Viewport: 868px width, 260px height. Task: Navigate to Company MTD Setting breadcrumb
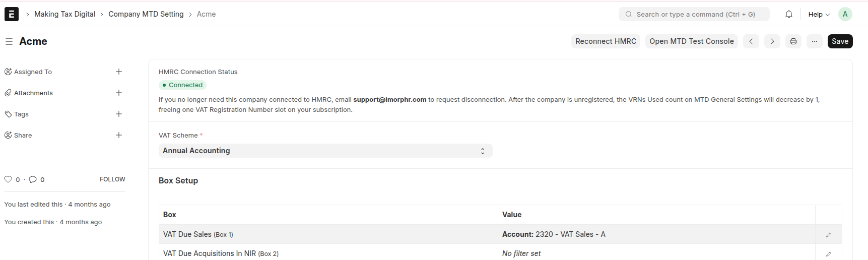[146, 14]
